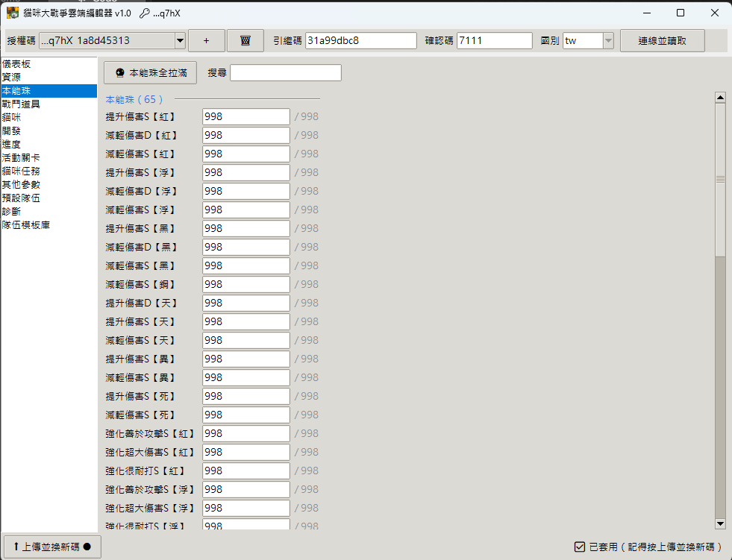This screenshot has width=732, height=560.
Task: Click value field for 減輕傷害S【異】
Action: click(x=246, y=378)
